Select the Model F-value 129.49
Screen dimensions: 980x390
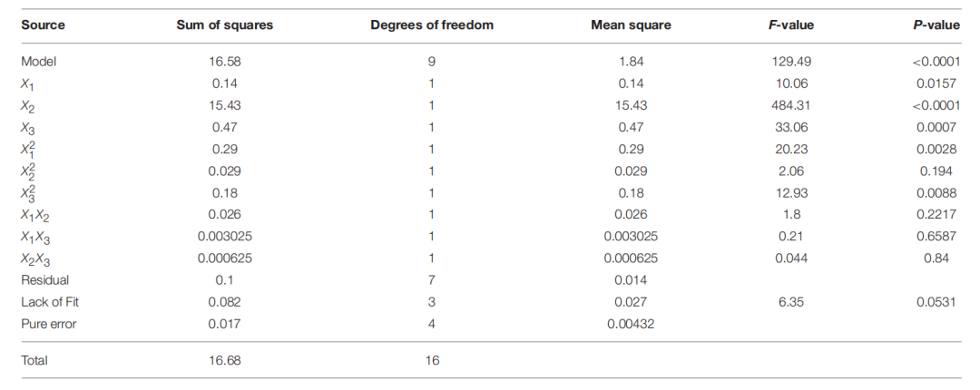point(791,62)
